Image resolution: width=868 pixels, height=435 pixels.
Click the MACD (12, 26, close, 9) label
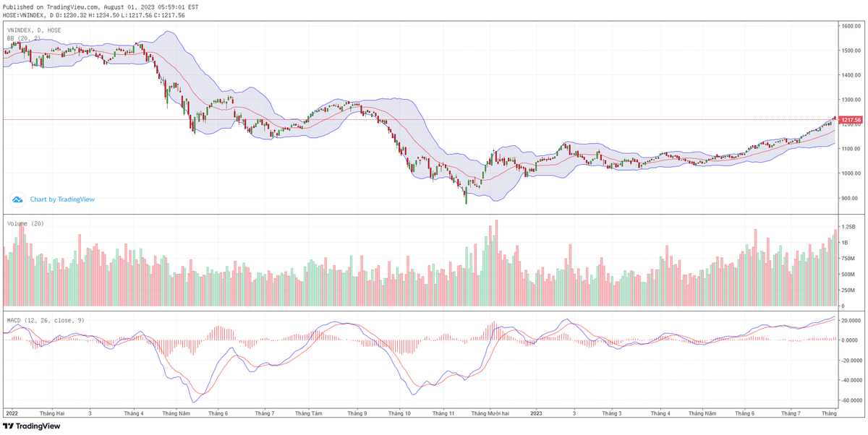(46, 319)
